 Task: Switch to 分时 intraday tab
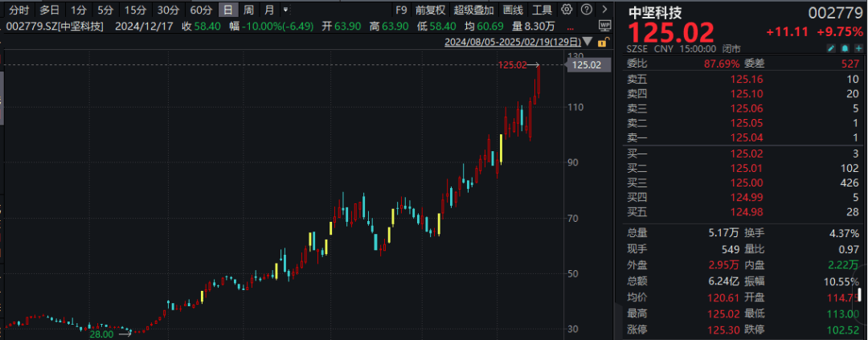pyautogui.click(x=18, y=10)
